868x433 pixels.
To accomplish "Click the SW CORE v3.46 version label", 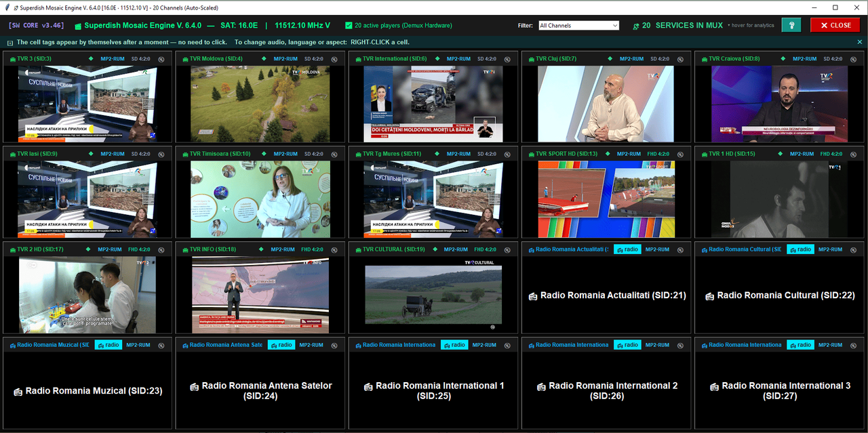I will [36, 25].
